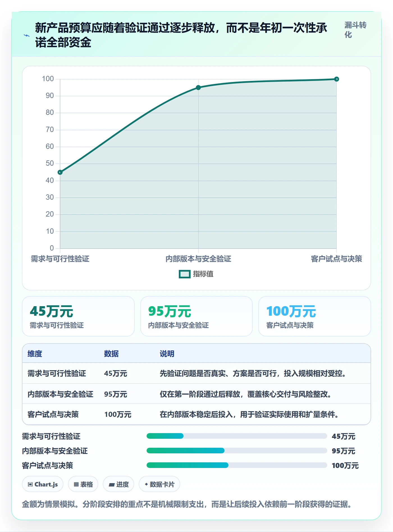The image size is (393, 532).
Task: Click the lightning bolt icon beside the title
Action: (x=27, y=36)
